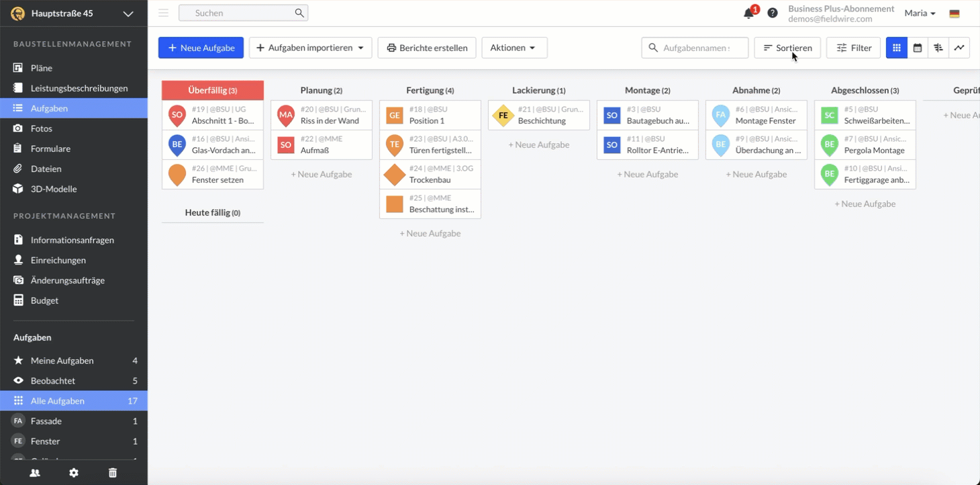Open the trash bin in sidebar

[113, 473]
